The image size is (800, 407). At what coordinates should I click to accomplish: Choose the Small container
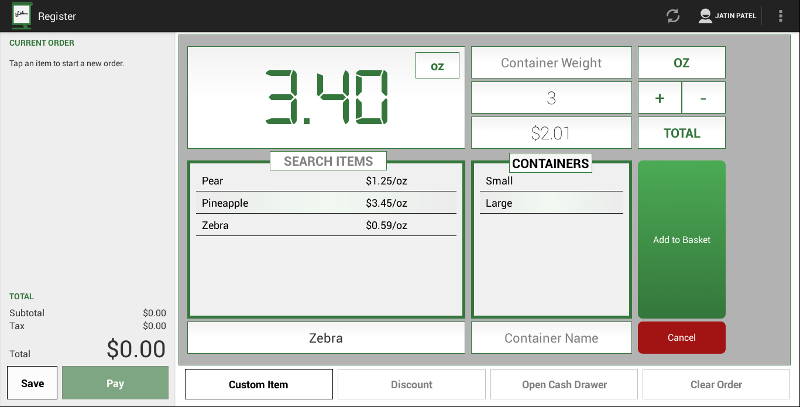tap(551, 181)
